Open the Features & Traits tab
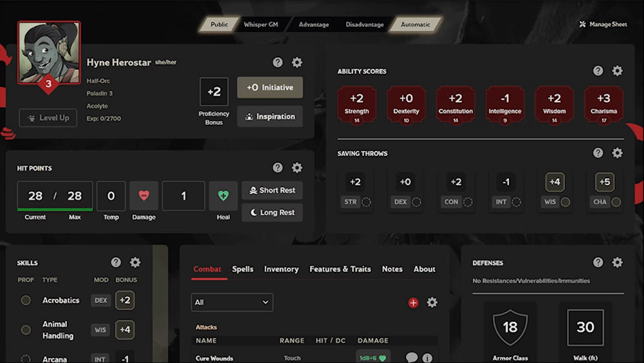 (x=340, y=269)
